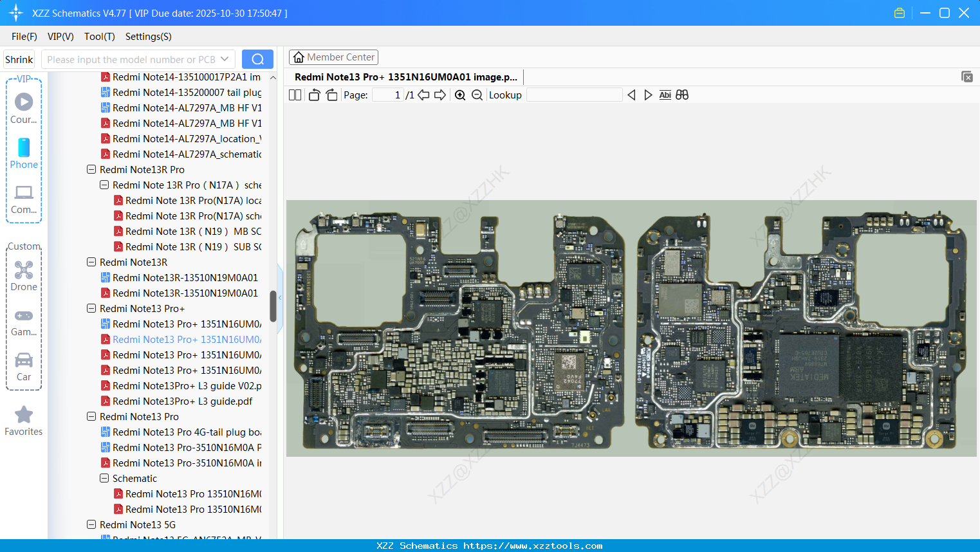Open the model number dropdown arrow
The height and width of the screenshot is (552, 980).
(225, 59)
